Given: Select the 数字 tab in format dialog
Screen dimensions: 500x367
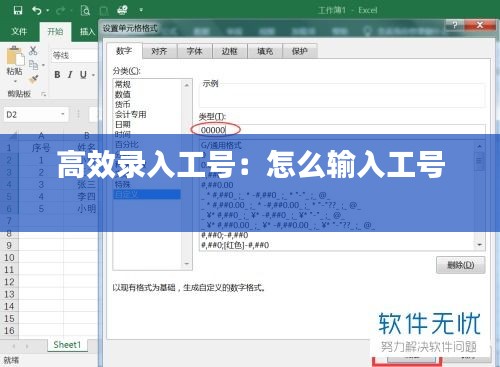Looking at the screenshot, I should (124, 51).
